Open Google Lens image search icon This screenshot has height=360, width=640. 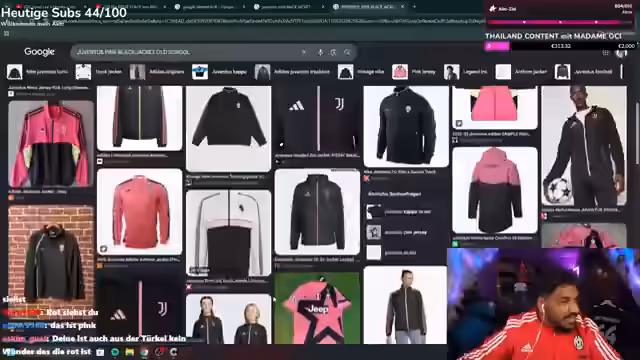coord(333,52)
